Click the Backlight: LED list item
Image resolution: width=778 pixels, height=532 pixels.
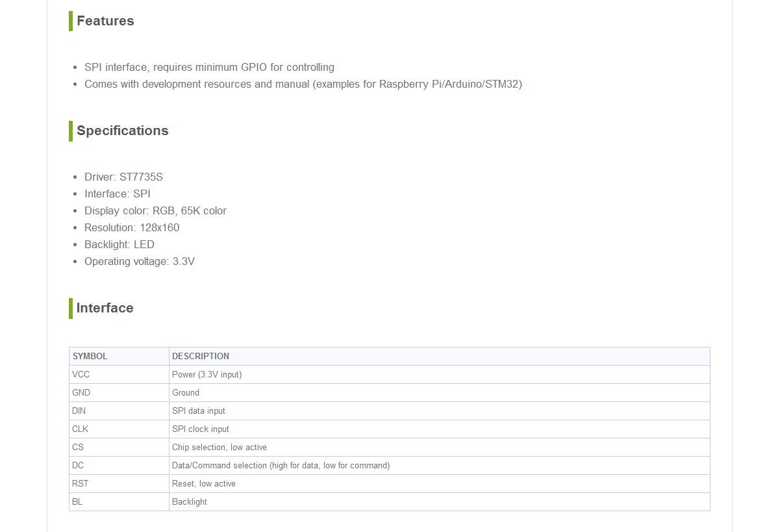click(x=119, y=244)
